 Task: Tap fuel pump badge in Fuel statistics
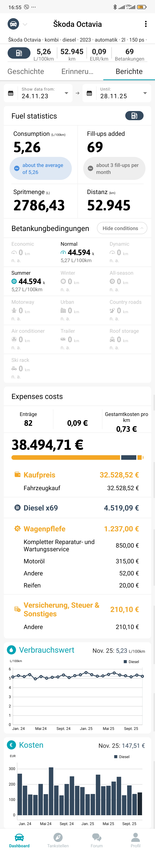[x=134, y=116]
